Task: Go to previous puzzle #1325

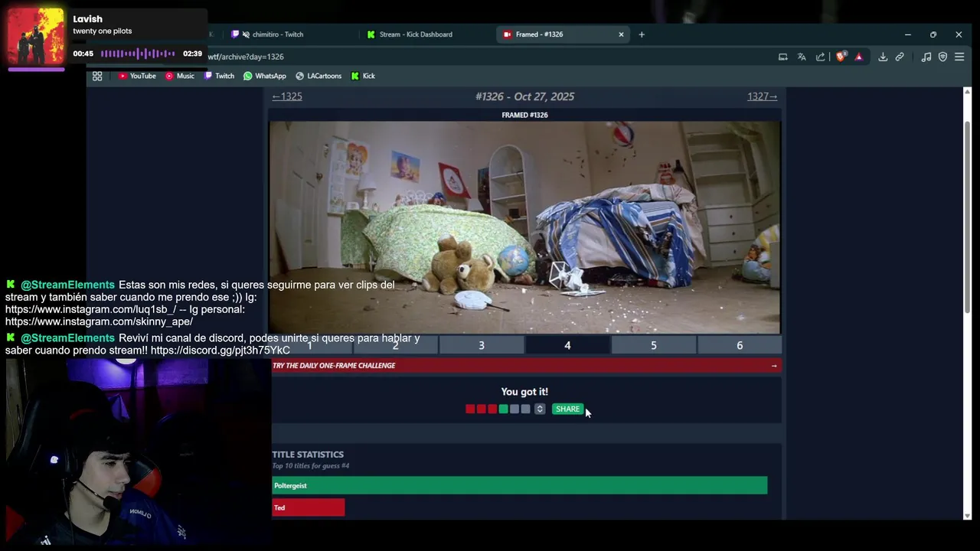Action: coord(287,96)
